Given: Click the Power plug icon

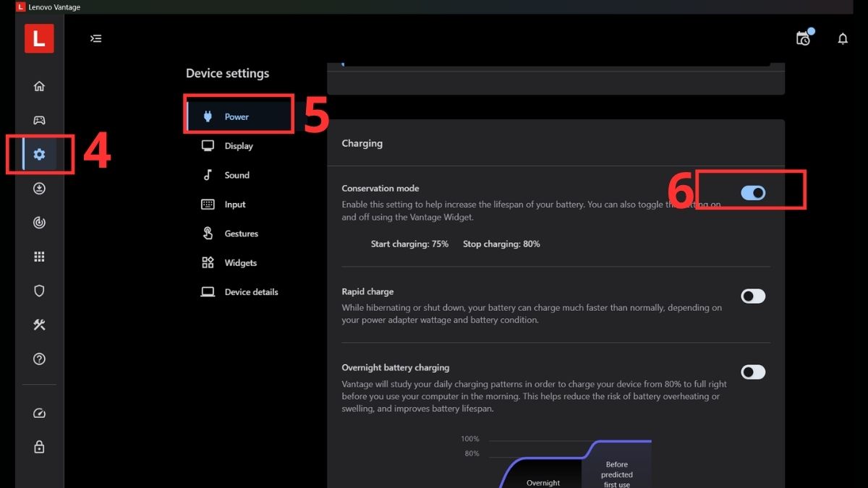Looking at the screenshot, I should pos(208,116).
